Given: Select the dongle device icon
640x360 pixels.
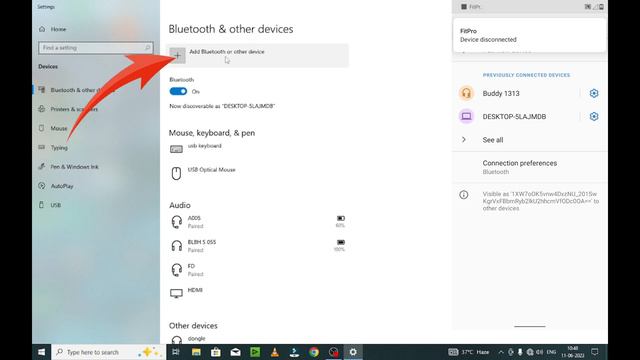Looking at the screenshot, I should click(177, 340).
